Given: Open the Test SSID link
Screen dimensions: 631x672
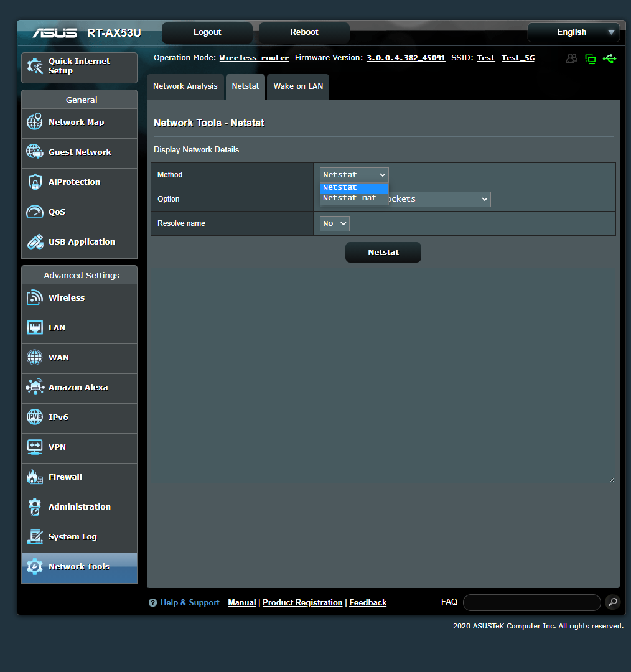Looking at the screenshot, I should [485, 58].
